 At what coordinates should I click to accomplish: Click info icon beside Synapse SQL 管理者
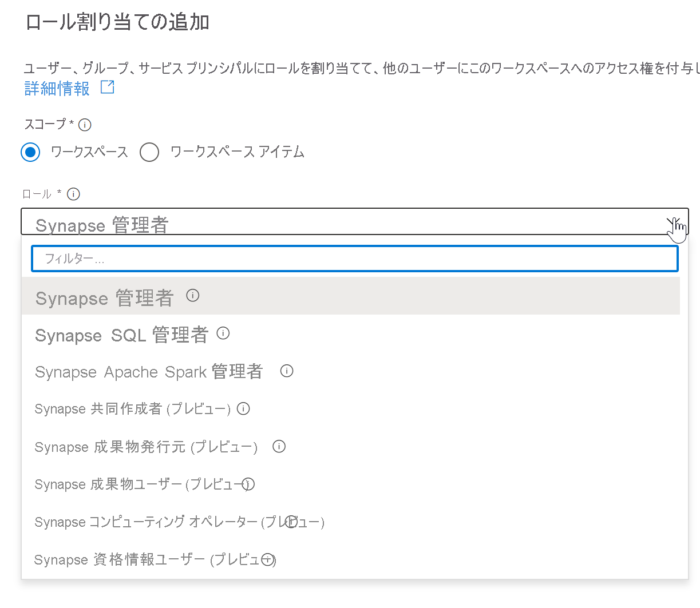(x=223, y=333)
